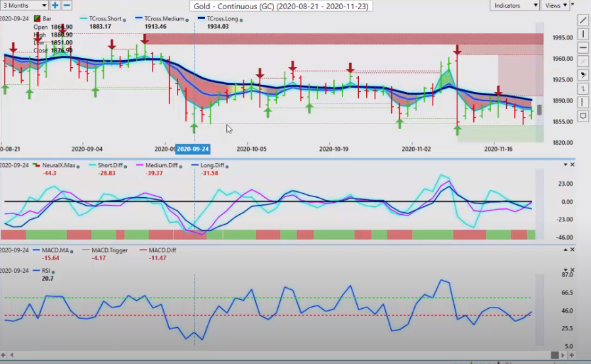Click the NeuralX.Max legend label
This screenshot has width=591, height=364.
coord(59,165)
